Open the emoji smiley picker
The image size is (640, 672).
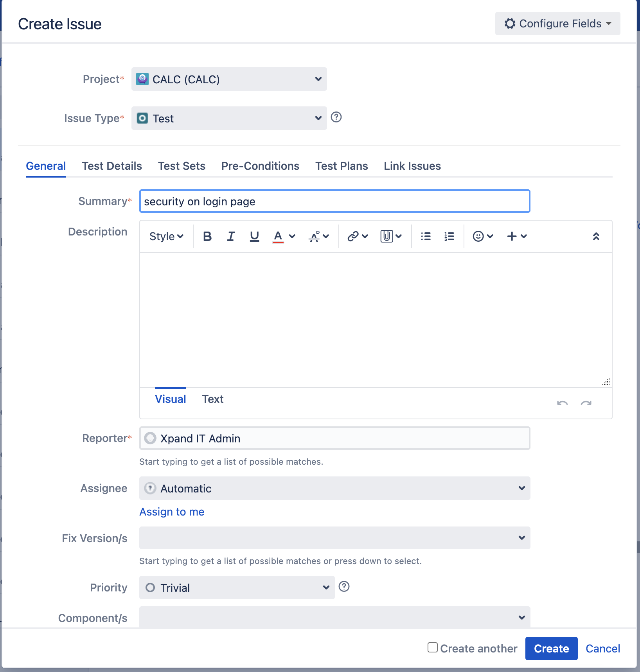tap(483, 236)
